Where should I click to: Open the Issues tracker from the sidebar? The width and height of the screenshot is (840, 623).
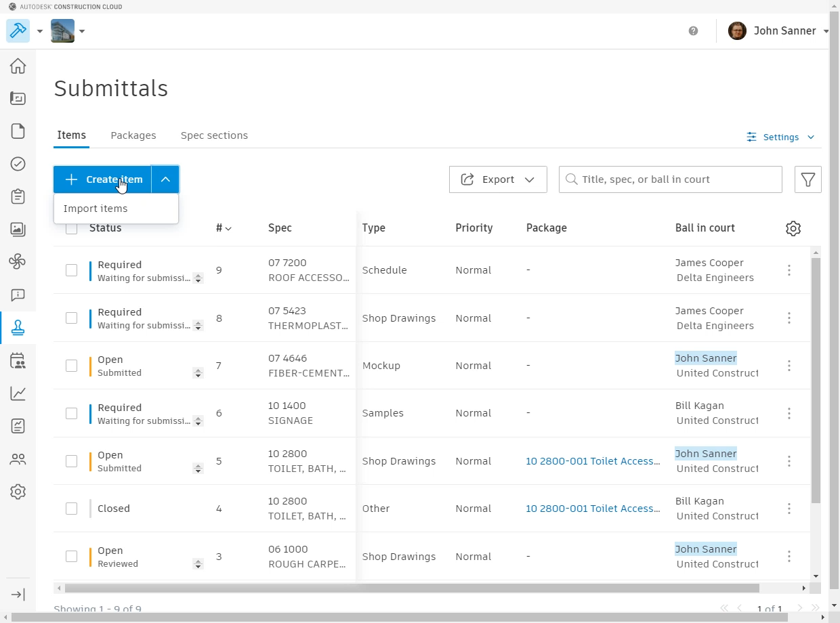click(18, 164)
